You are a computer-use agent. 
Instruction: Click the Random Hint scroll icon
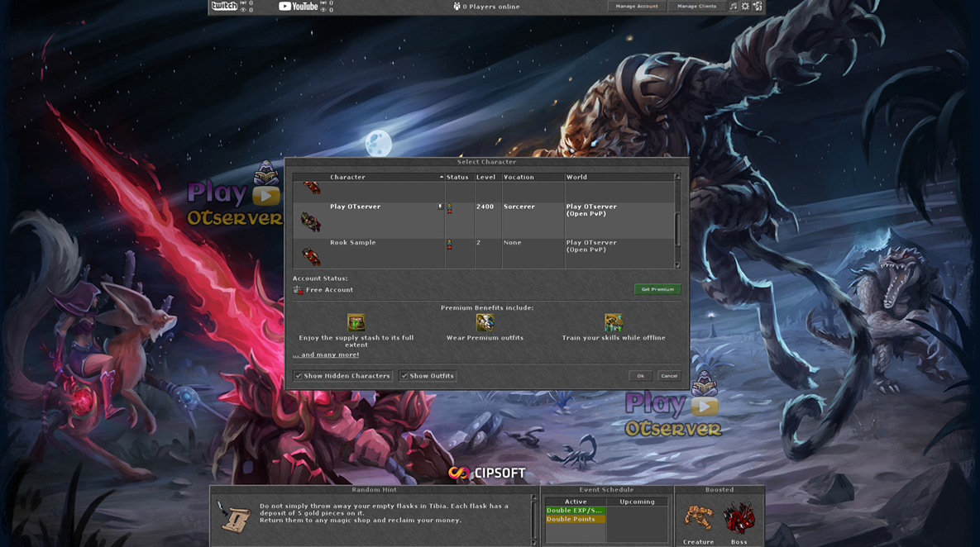234,517
